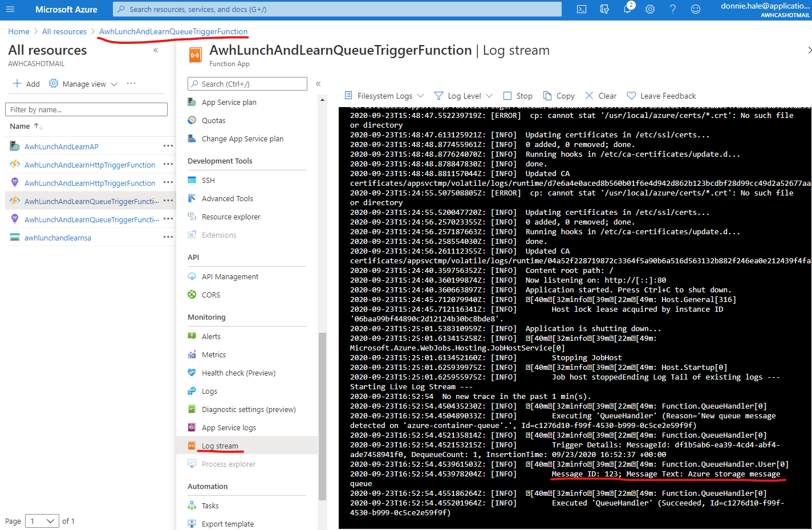
Task: Open awhlunchandlearnsa storage account
Action: click(58, 238)
